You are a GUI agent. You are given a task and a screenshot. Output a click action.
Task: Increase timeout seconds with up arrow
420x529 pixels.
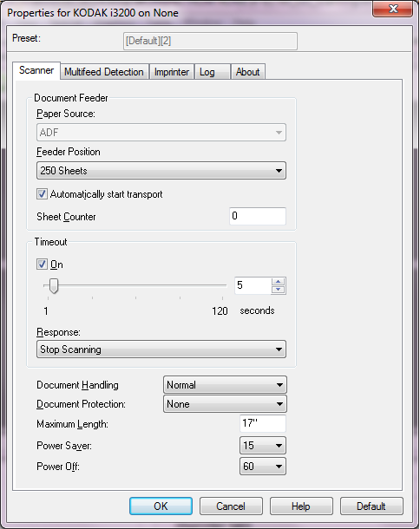pos(279,282)
